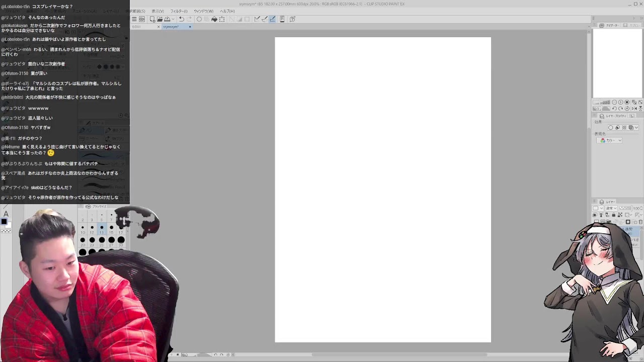
Task: Open the mask enable dropdown icon
Action: (628, 215)
